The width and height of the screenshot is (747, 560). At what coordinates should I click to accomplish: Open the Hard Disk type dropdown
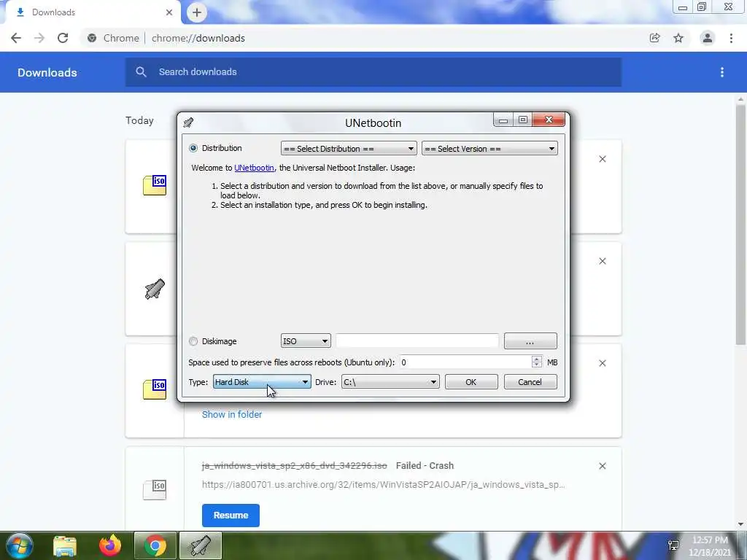coord(262,382)
